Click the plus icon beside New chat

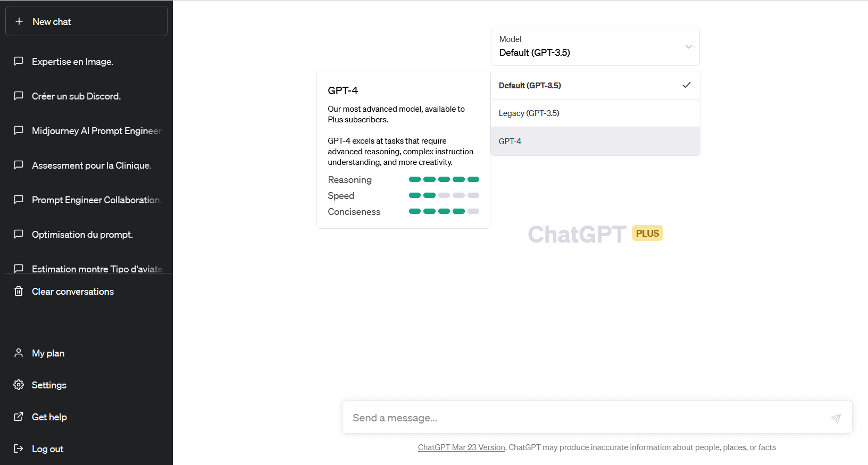pyautogui.click(x=19, y=21)
